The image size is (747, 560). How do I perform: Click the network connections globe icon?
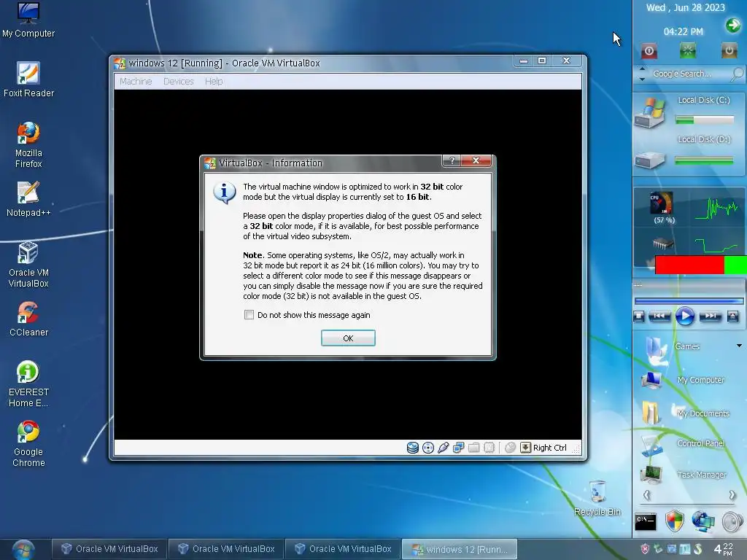(703, 521)
